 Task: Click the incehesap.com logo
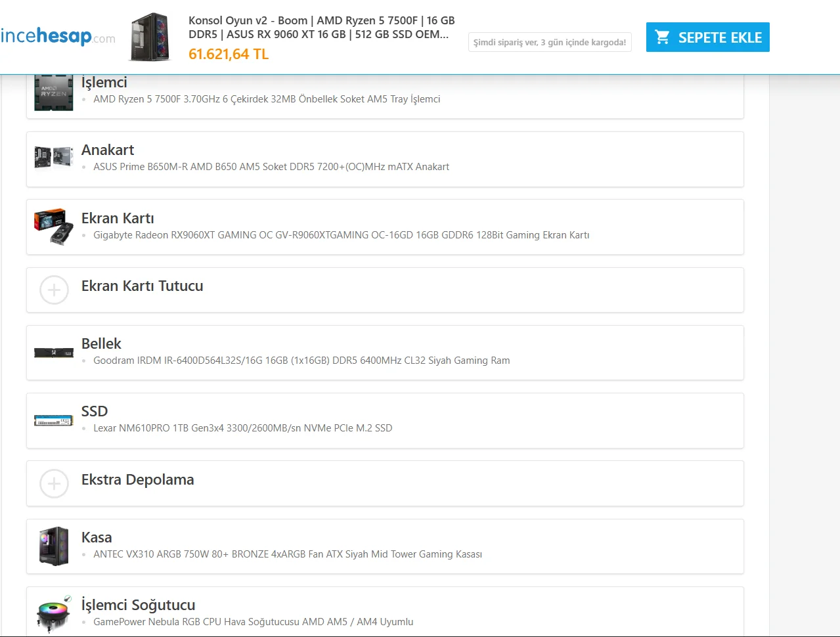(x=57, y=36)
